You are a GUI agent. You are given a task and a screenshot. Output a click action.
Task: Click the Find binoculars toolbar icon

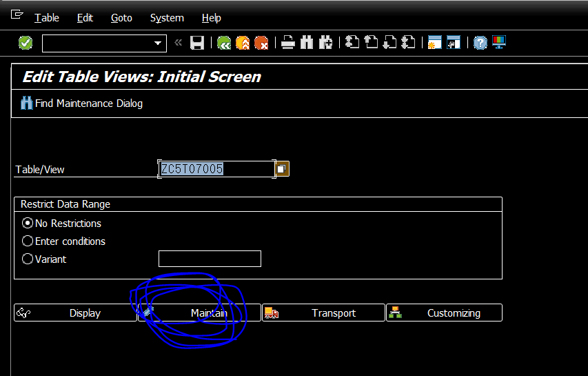tap(307, 42)
